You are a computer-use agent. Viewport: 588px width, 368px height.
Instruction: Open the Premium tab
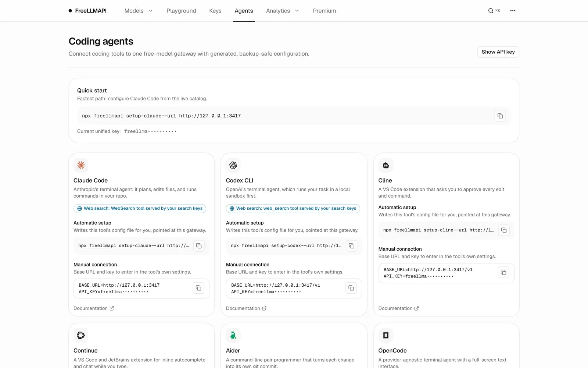point(325,11)
